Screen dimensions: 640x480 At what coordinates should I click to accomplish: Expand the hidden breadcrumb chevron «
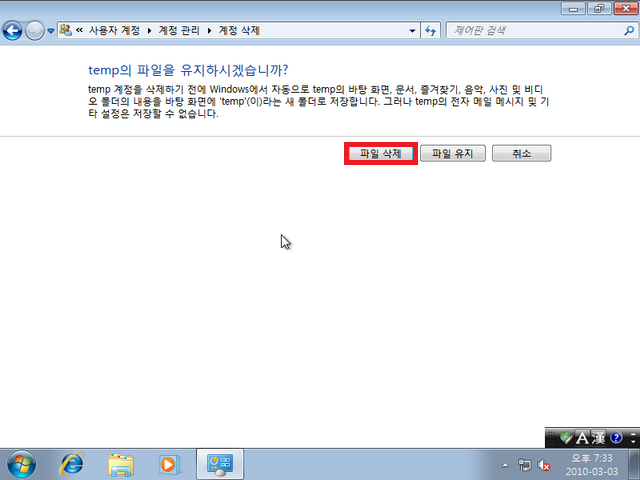tap(80, 30)
